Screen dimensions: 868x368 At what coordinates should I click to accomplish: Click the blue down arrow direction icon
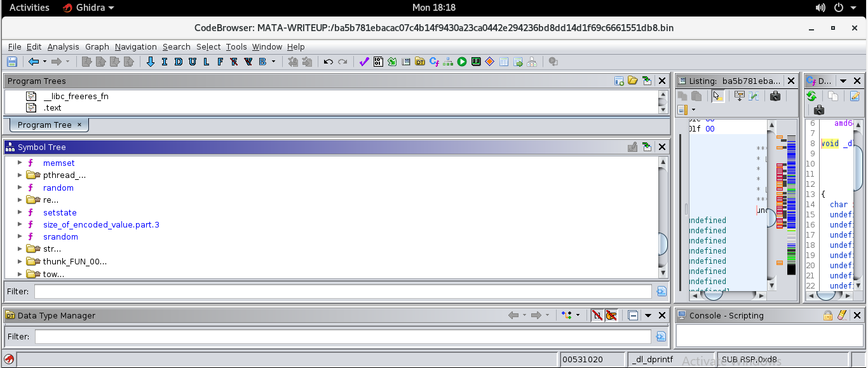coord(151,62)
